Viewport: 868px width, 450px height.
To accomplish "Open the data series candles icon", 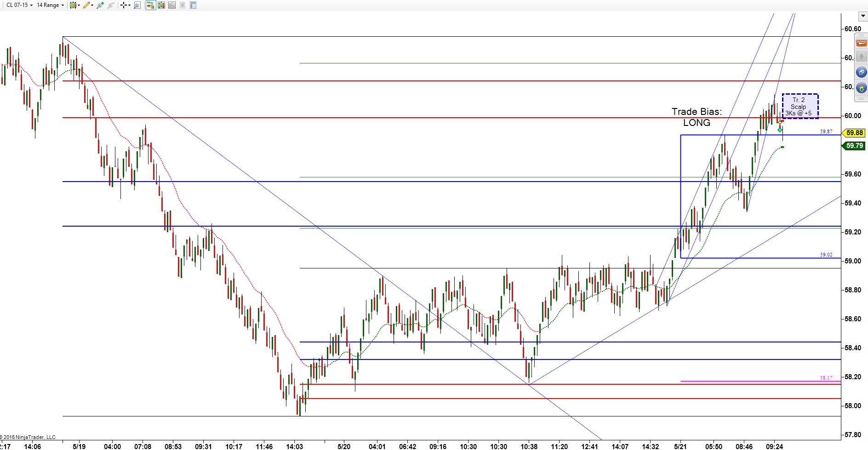I will pos(161,5).
